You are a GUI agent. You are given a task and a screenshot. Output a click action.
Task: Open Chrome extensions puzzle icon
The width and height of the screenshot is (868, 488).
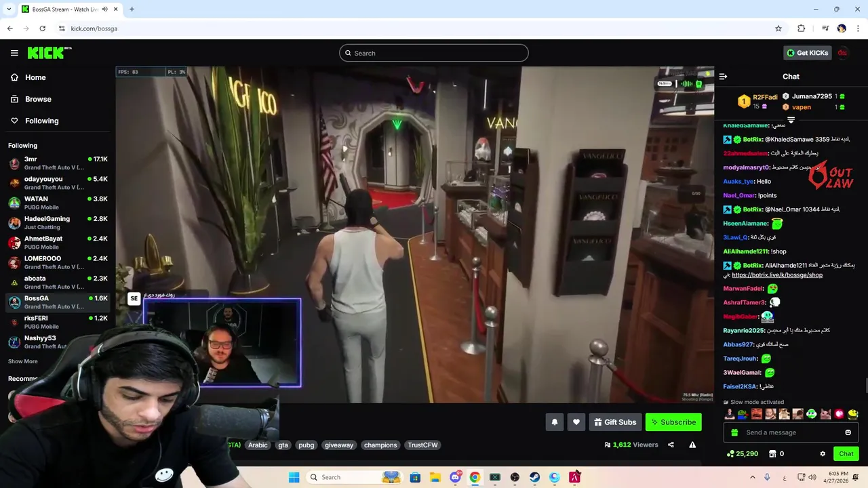[x=802, y=28]
